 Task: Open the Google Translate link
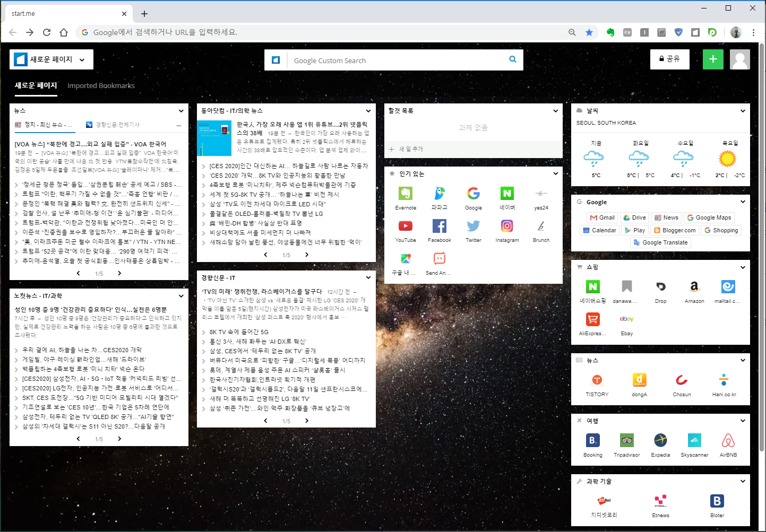[660, 242]
